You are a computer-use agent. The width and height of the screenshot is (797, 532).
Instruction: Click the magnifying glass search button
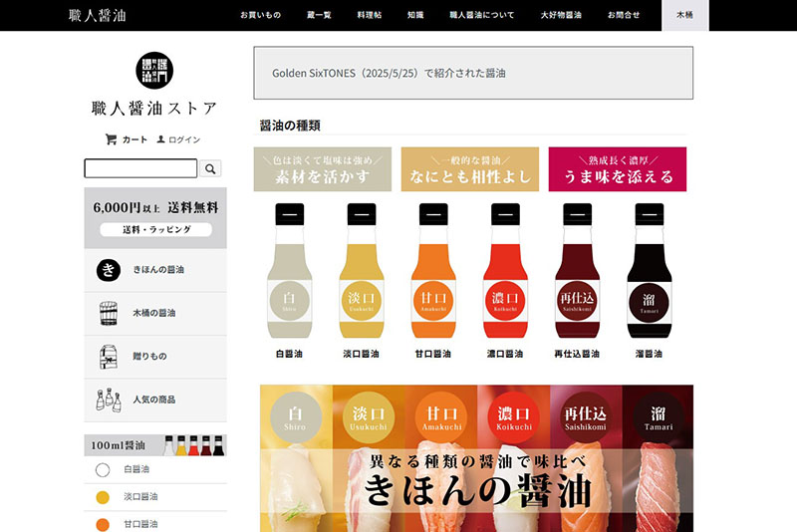[x=210, y=168]
